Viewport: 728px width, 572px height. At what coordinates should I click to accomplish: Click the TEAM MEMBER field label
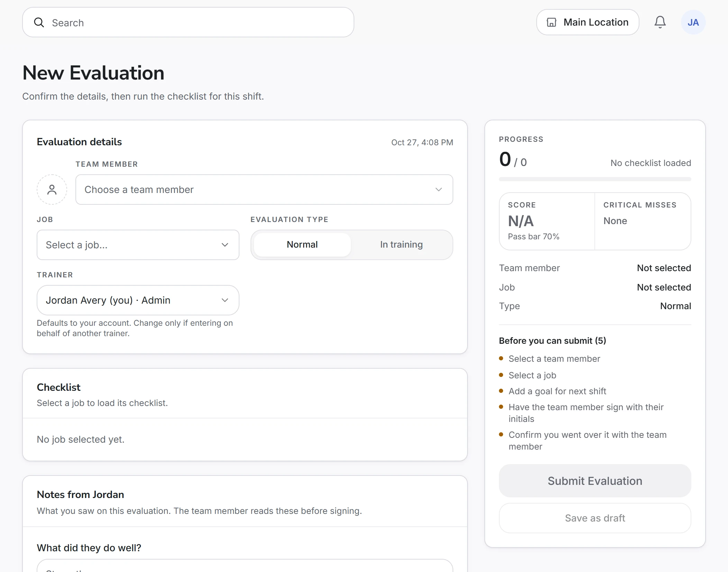[x=107, y=164]
